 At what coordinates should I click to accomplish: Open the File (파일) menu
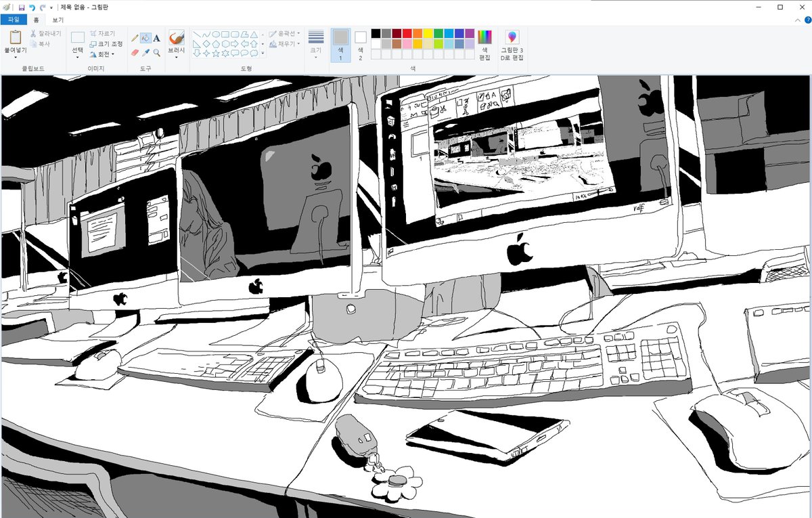pos(14,20)
